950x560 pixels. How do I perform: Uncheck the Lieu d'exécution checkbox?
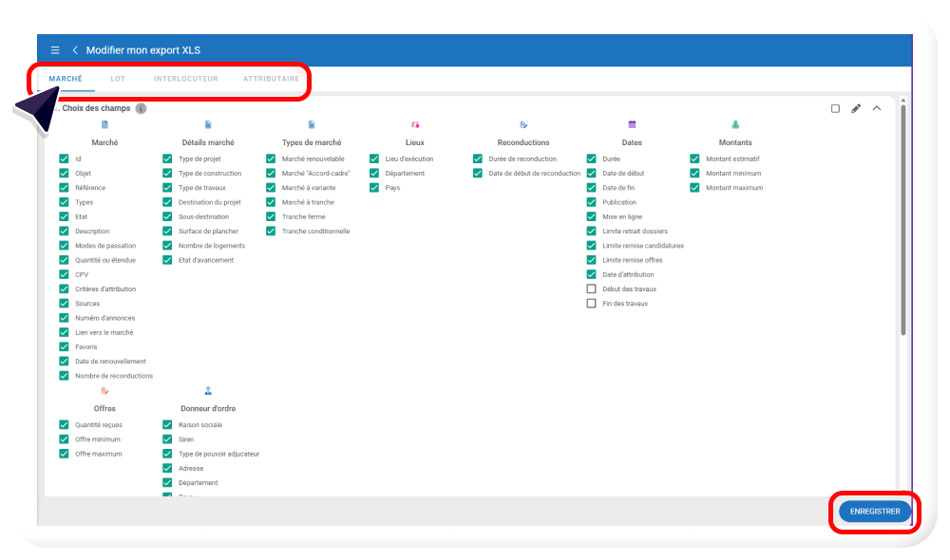click(x=375, y=159)
